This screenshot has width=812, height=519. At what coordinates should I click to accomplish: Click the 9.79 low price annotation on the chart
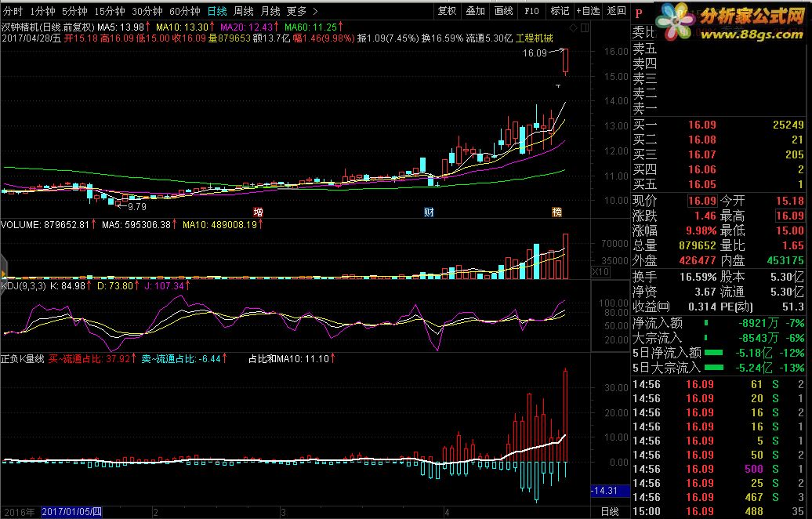point(136,207)
